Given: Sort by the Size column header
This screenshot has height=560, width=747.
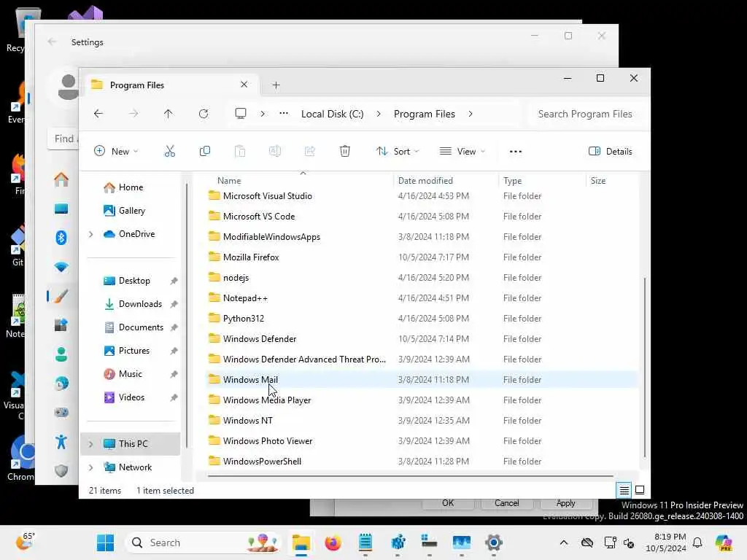Looking at the screenshot, I should (x=598, y=181).
